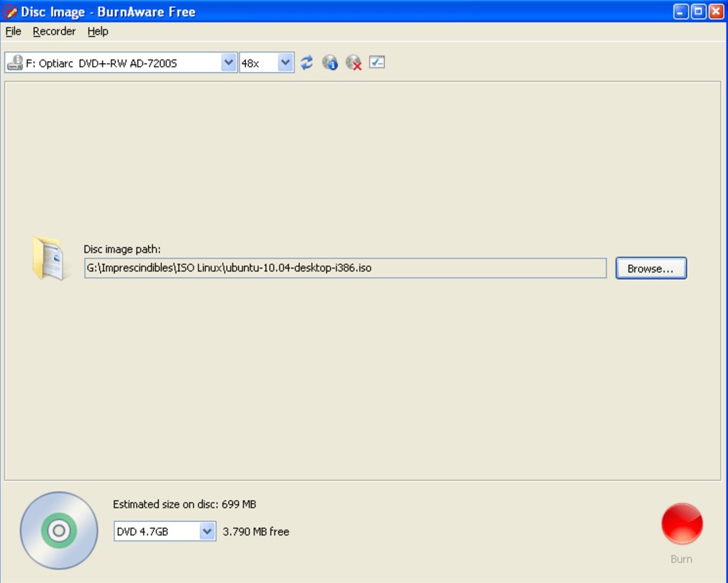This screenshot has width=728, height=583.
Task: Click the disc graphic icon at bottom
Action: 59,531
